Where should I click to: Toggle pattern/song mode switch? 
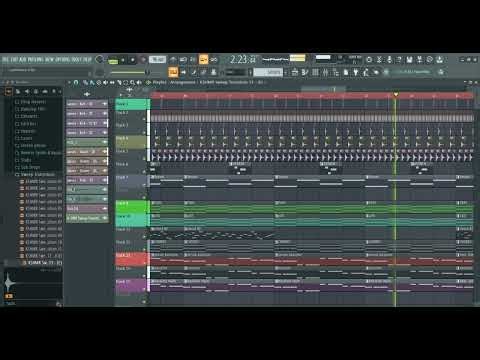[x=113, y=61]
